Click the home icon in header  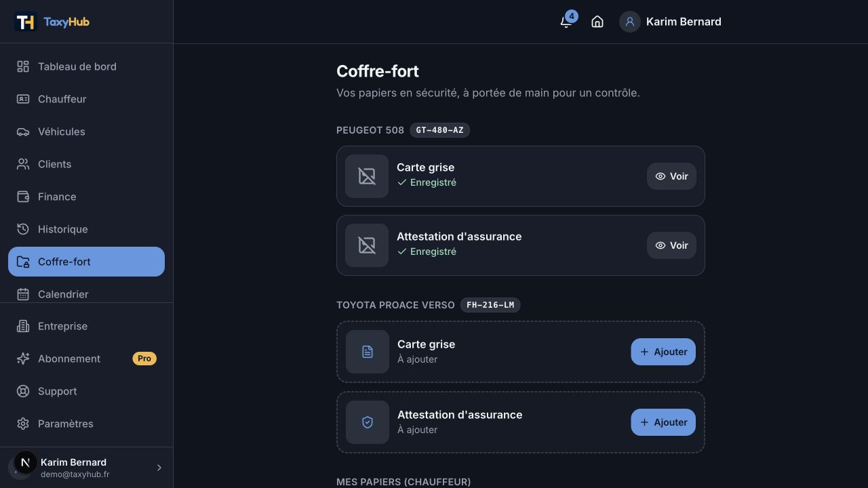597,22
